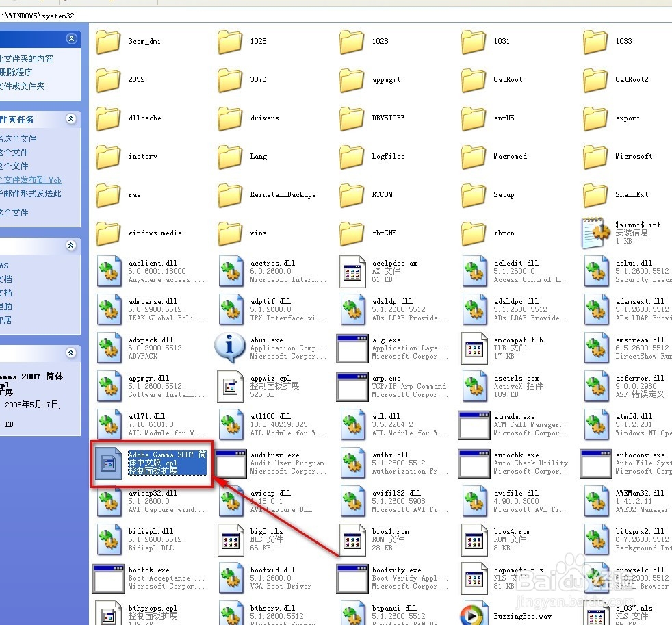Select the file name bootvrfy.exe
The height and width of the screenshot is (625, 672).
[x=396, y=570]
